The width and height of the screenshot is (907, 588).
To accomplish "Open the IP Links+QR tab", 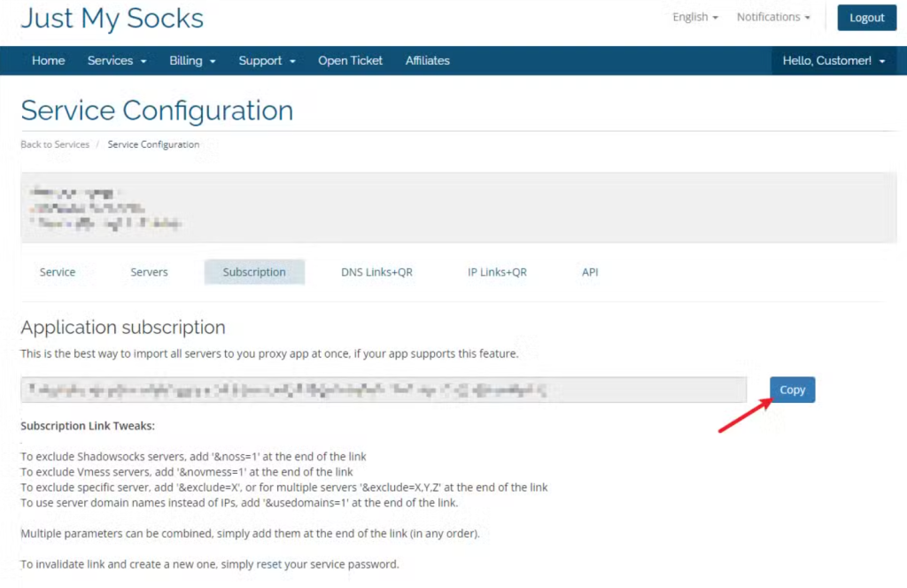I will tap(497, 273).
